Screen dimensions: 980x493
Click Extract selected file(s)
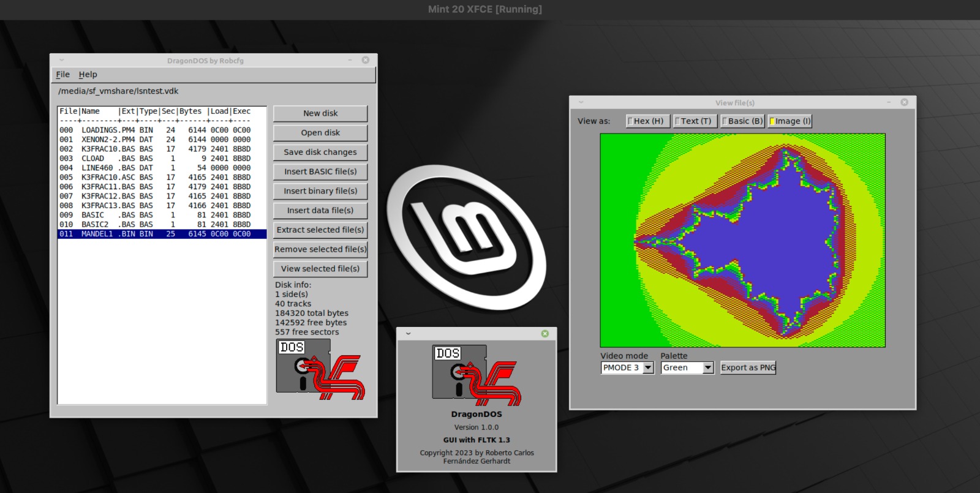pyautogui.click(x=320, y=230)
